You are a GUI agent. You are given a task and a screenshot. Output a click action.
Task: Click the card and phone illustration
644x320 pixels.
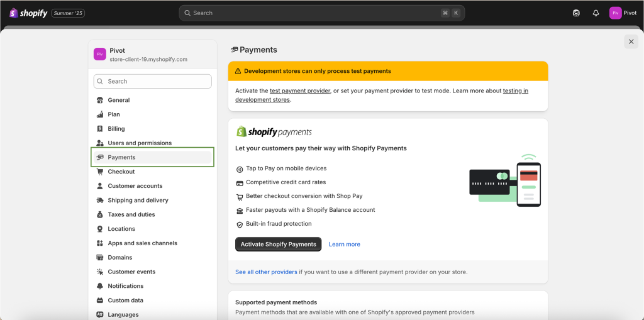(505, 180)
